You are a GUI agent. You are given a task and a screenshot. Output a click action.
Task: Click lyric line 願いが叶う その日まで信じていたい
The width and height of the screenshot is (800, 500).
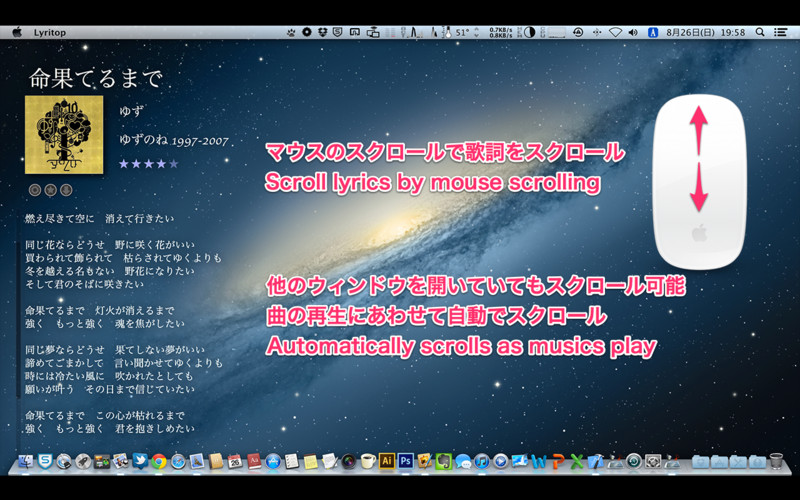pos(110,389)
